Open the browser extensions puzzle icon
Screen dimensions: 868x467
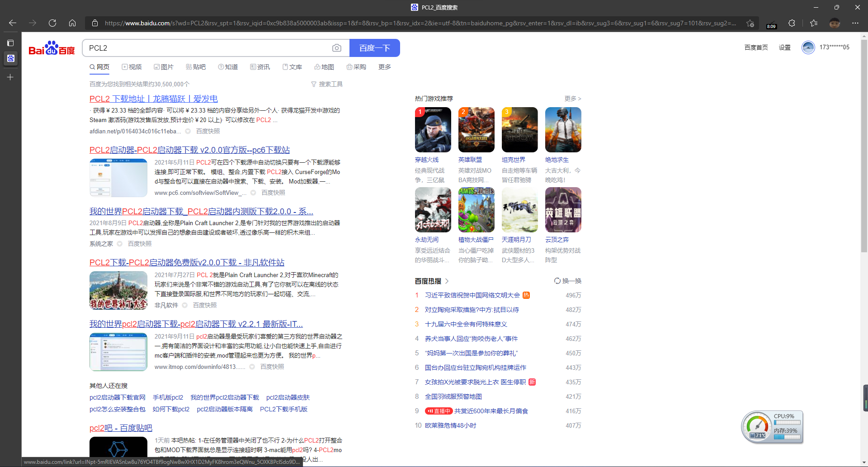(792, 23)
